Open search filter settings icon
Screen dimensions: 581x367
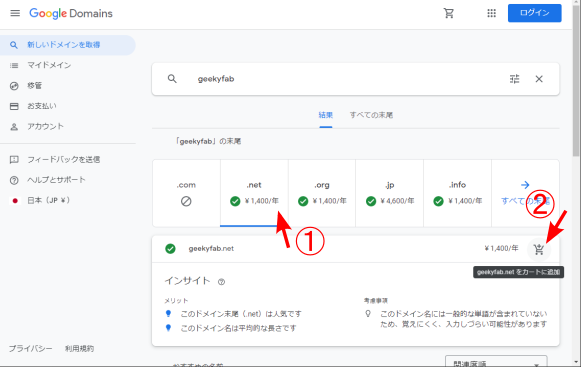tap(514, 79)
